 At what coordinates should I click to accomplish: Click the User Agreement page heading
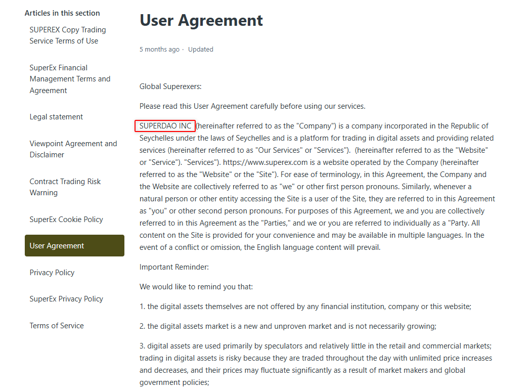(x=201, y=20)
